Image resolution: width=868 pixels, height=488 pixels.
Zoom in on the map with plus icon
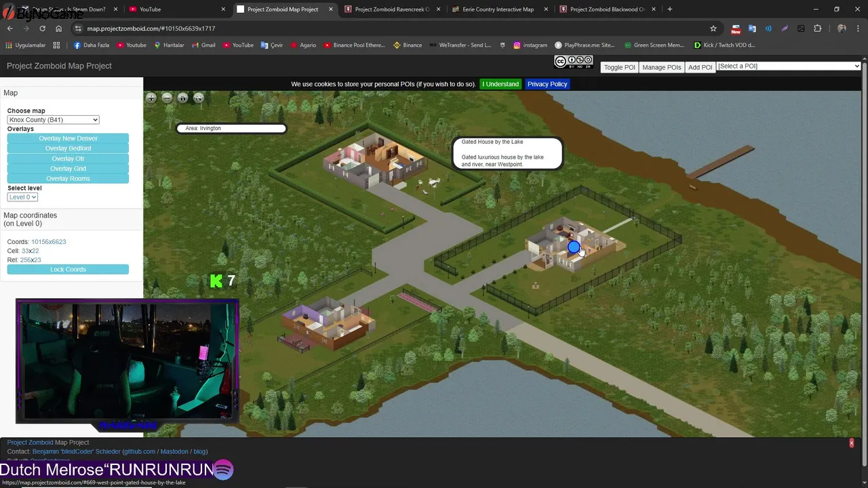[151, 98]
